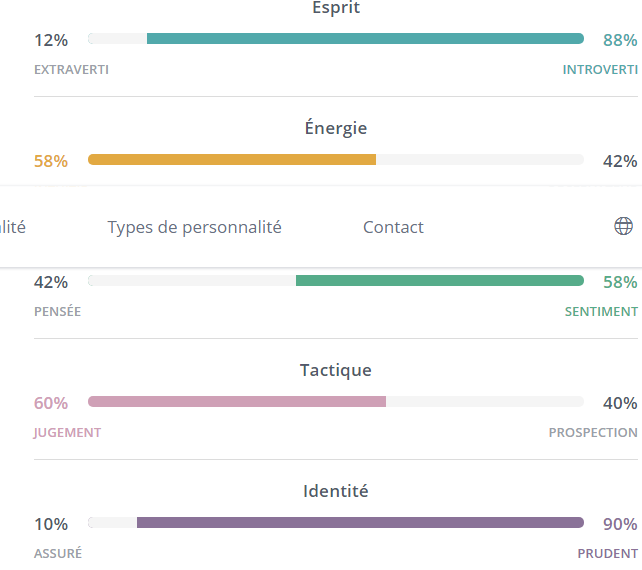Open the Types de personnalité menu item

(x=195, y=227)
